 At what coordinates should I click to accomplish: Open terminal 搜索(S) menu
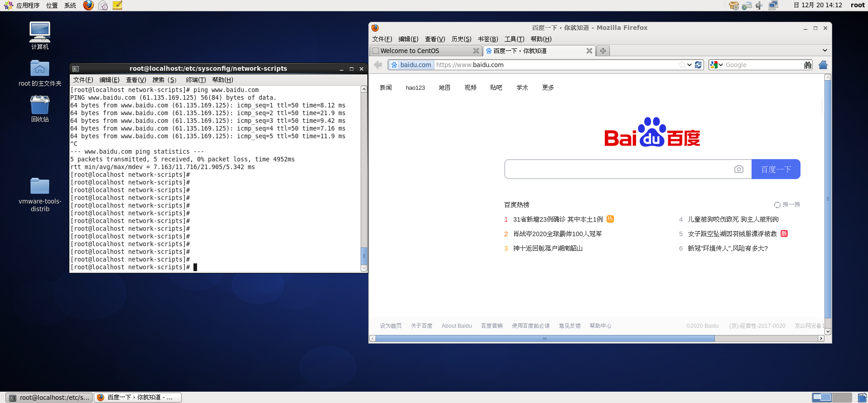point(164,80)
